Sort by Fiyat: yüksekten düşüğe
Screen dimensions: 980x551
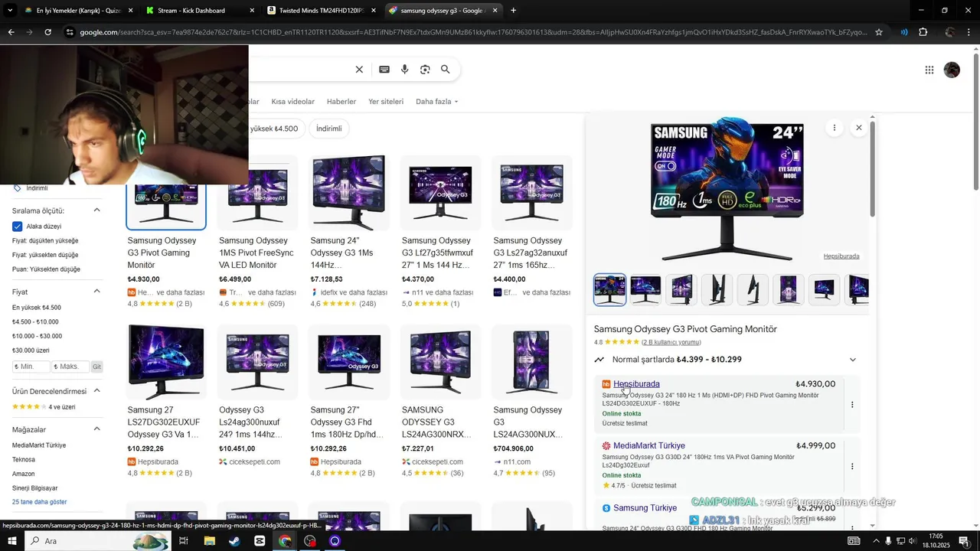click(45, 255)
